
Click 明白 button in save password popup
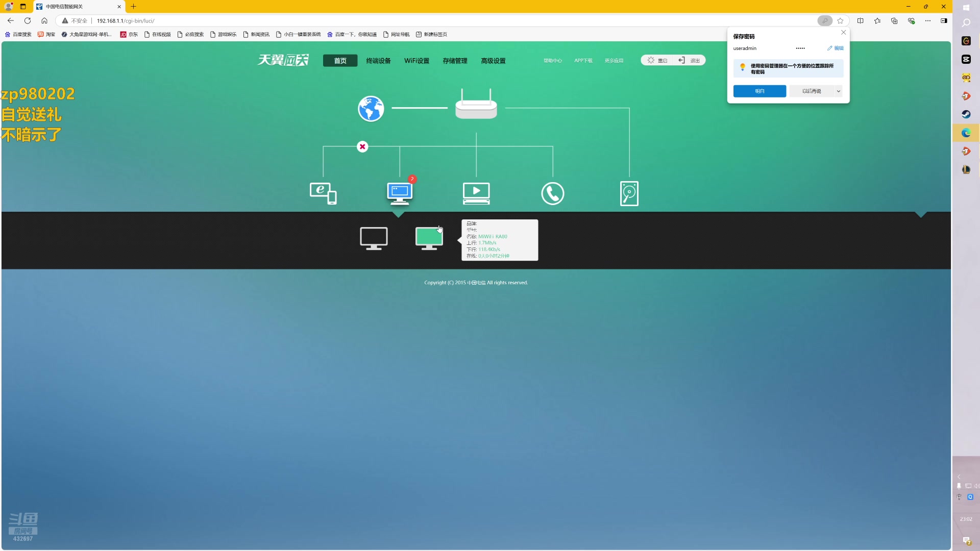tap(759, 91)
